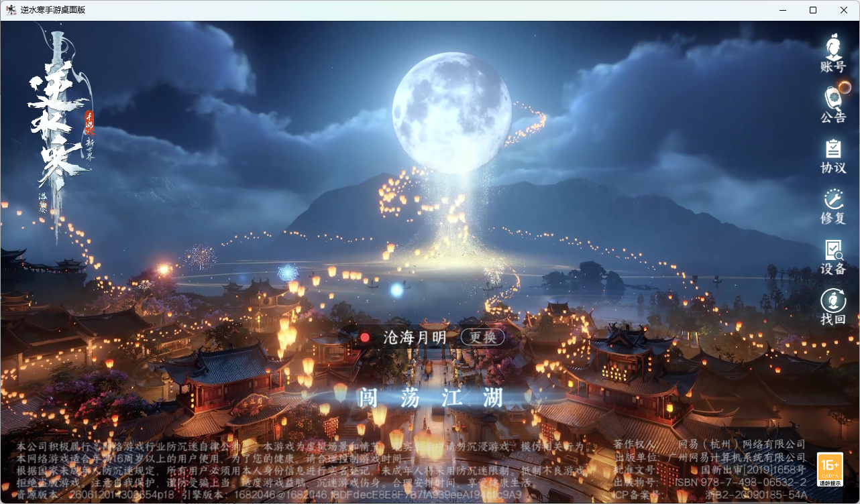Image resolution: width=860 pixels, height=504 pixels.
Task: Open the 设备 device check icon
Action: tap(833, 257)
